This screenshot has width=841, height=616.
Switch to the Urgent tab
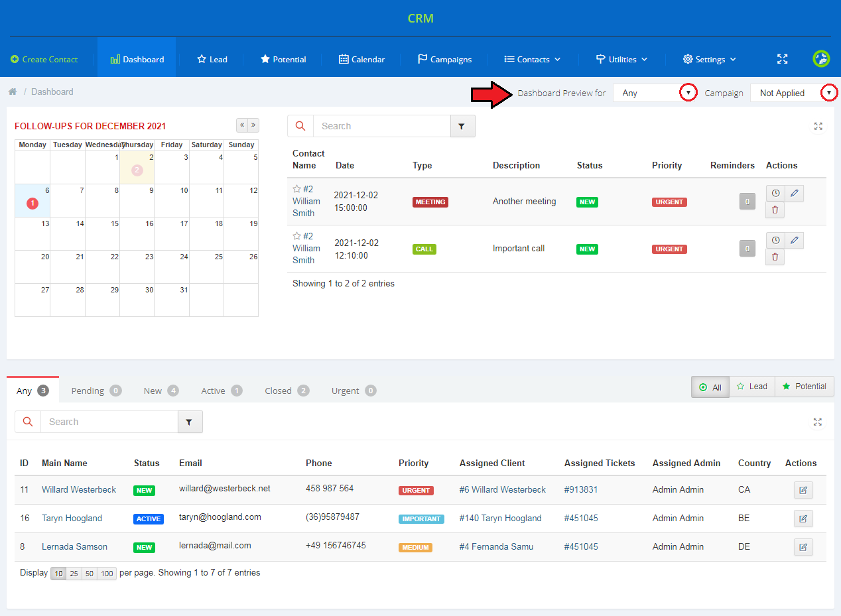tap(354, 391)
